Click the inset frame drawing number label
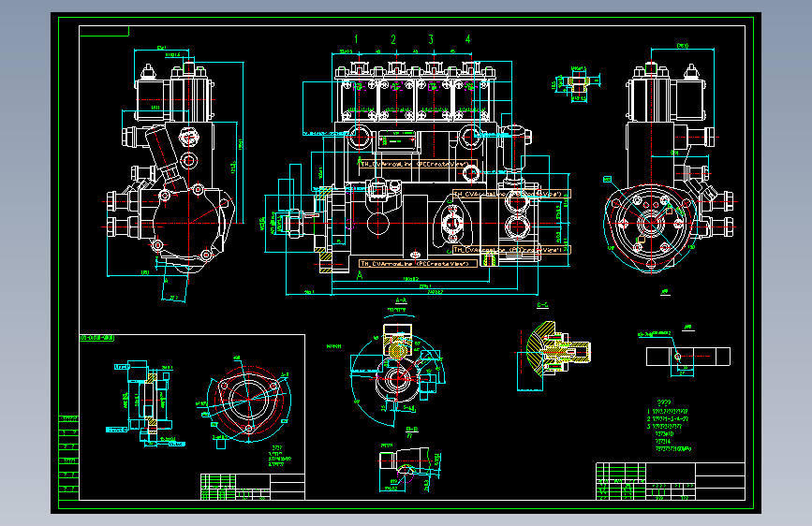The image size is (812, 526). 96,338
